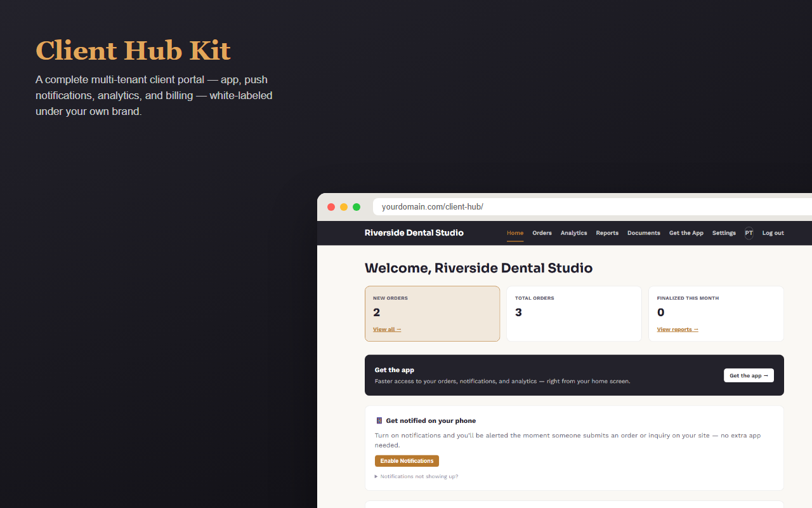Select Get the App nav link
This screenshot has width=812, height=508.
pyautogui.click(x=686, y=233)
